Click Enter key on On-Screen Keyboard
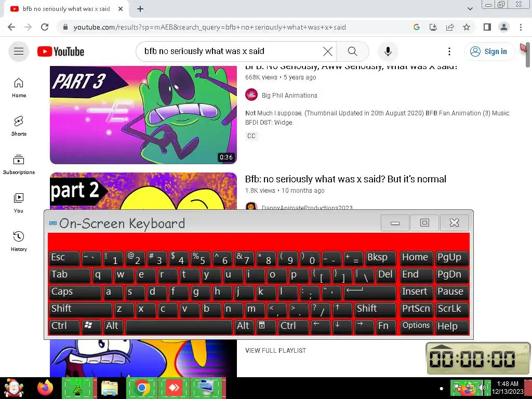The height and width of the screenshot is (399, 532). coord(369,292)
